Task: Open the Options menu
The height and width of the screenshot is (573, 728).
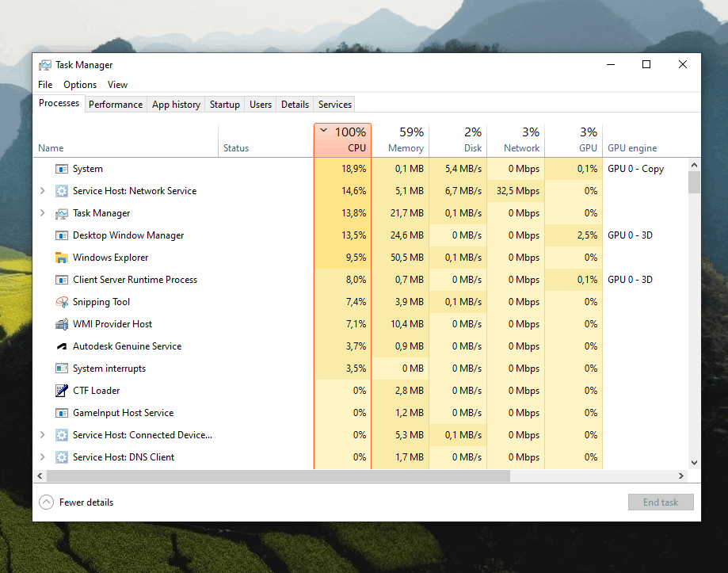Action: pyautogui.click(x=80, y=84)
